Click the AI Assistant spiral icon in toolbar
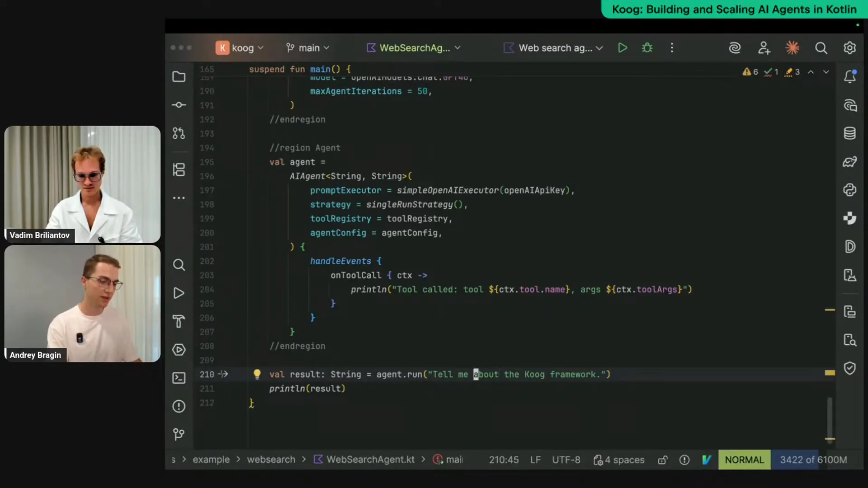The height and width of the screenshot is (488, 868). 735,48
